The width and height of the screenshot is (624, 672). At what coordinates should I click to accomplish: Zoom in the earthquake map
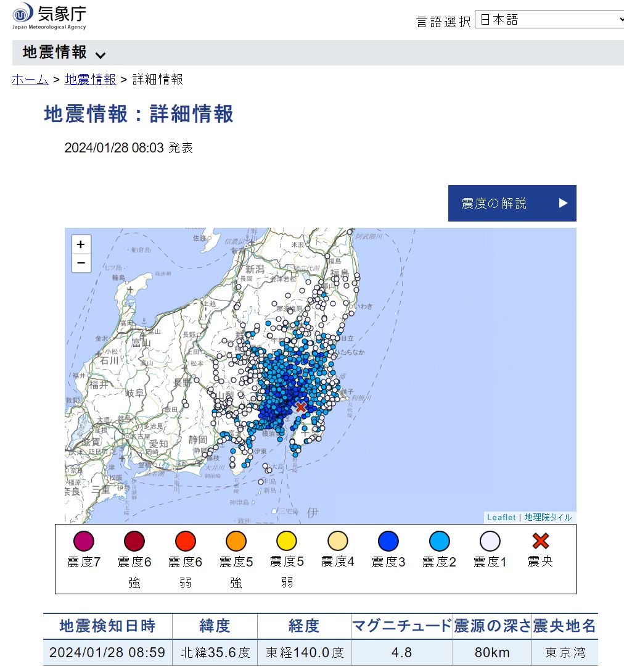81,244
